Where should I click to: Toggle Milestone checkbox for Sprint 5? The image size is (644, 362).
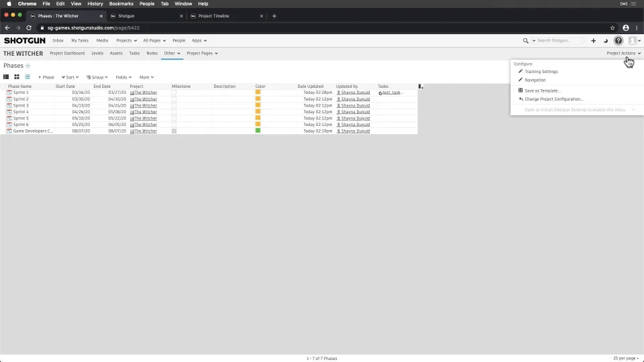point(174,118)
